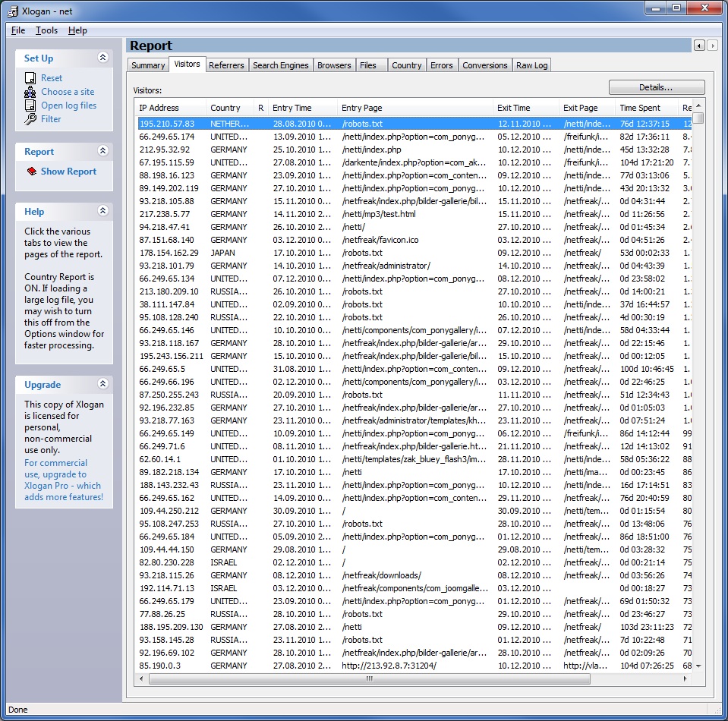Click the 104d 17:21:20 time spent value

coord(647,162)
